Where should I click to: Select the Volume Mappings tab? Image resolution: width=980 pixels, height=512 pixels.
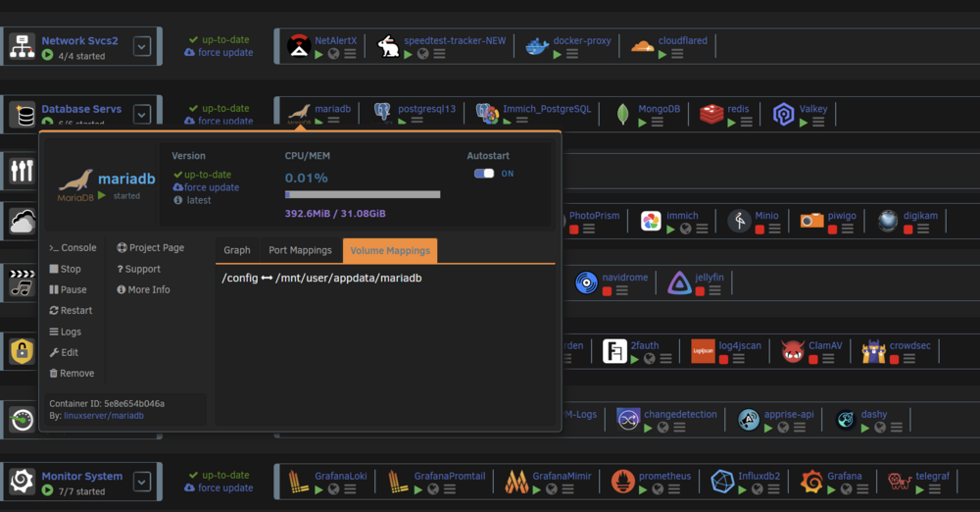(390, 250)
